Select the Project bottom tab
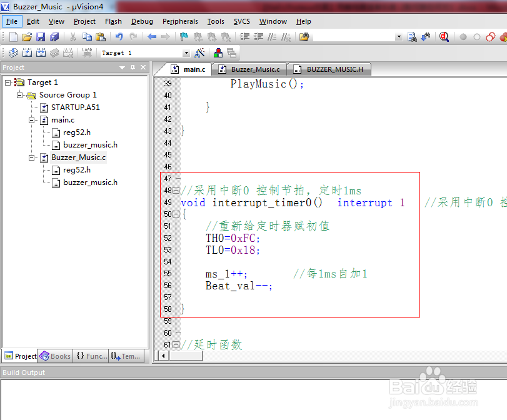Screen dimensions: 507x420 tap(20, 356)
